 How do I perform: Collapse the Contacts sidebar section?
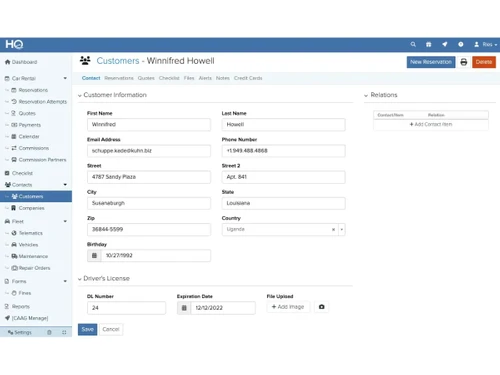click(x=65, y=184)
